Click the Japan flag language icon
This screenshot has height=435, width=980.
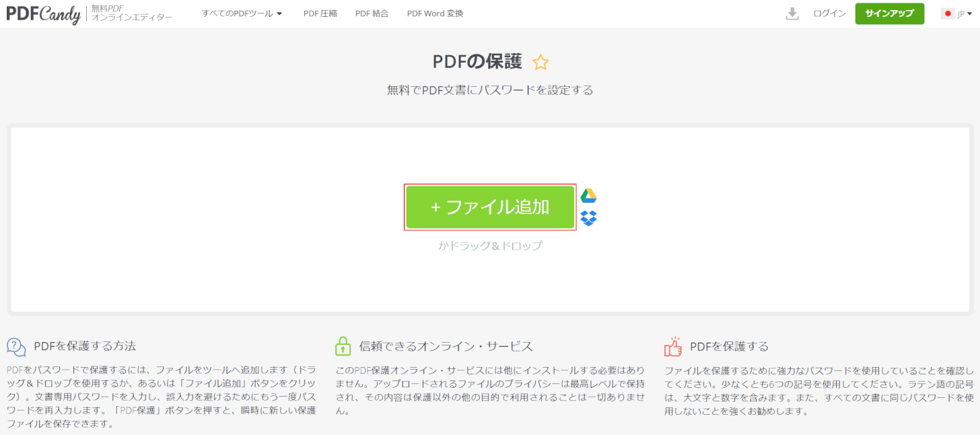click(x=948, y=13)
